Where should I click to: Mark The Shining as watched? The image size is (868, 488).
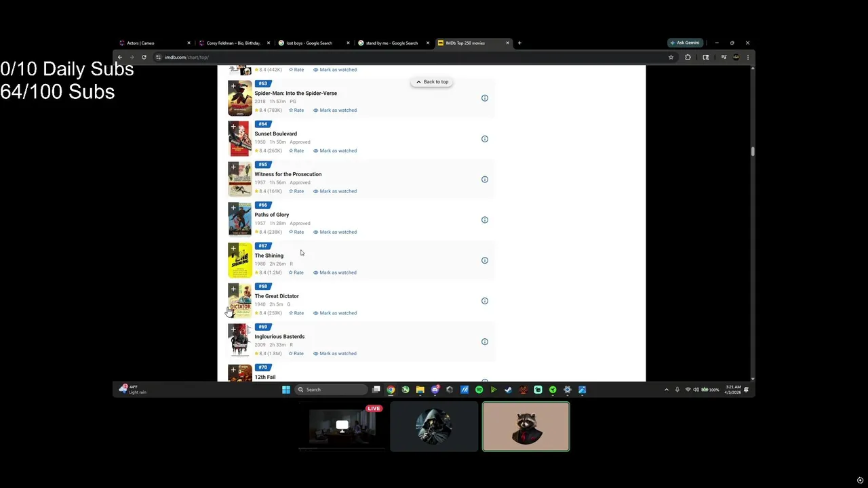(335, 272)
